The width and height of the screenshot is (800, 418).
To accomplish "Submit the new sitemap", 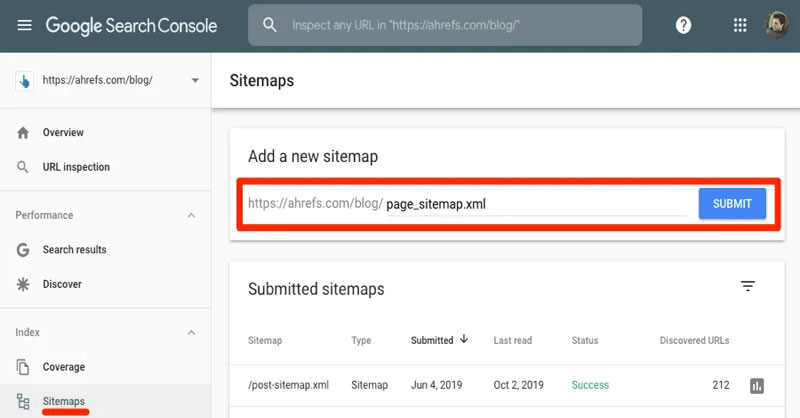I will click(732, 204).
